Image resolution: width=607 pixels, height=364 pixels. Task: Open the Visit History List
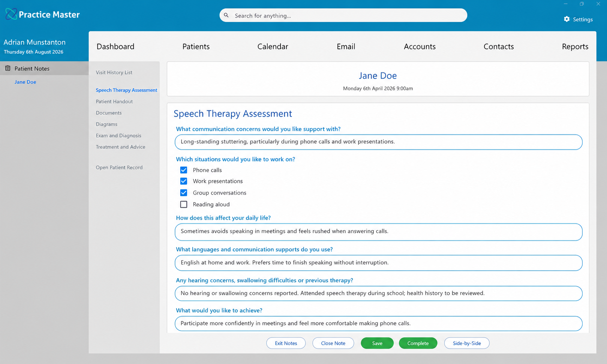click(114, 72)
